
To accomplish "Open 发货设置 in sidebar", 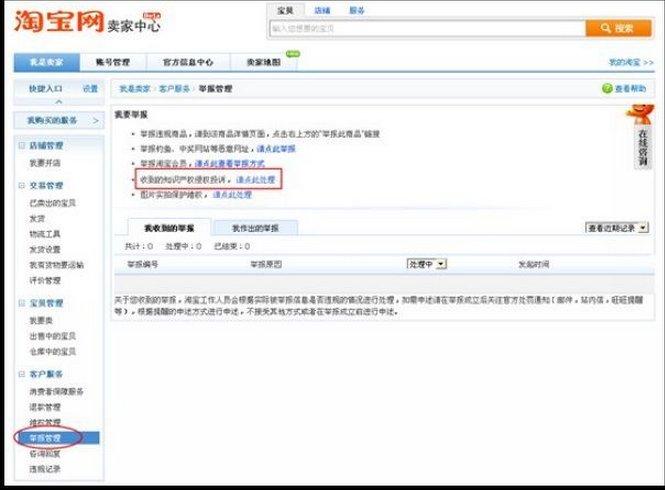I will click(x=45, y=249).
